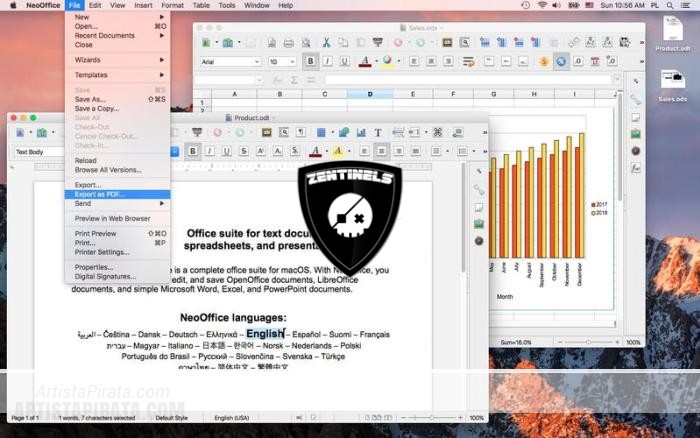
Task: Click Page 1 of 1 in status bar
Action: tap(25, 418)
